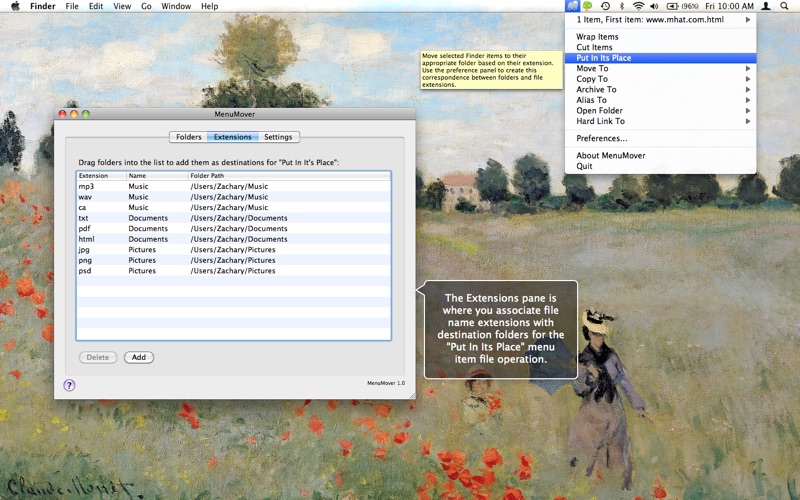Viewport: 800px width, 500px height.
Task: Expand the Archive To submenu arrow
Action: tap(748, 89)
